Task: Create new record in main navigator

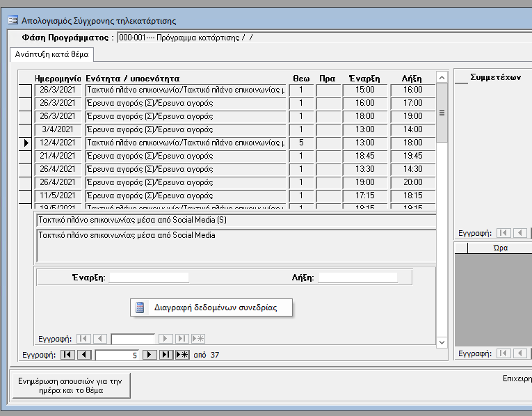Action: point(182,355)
